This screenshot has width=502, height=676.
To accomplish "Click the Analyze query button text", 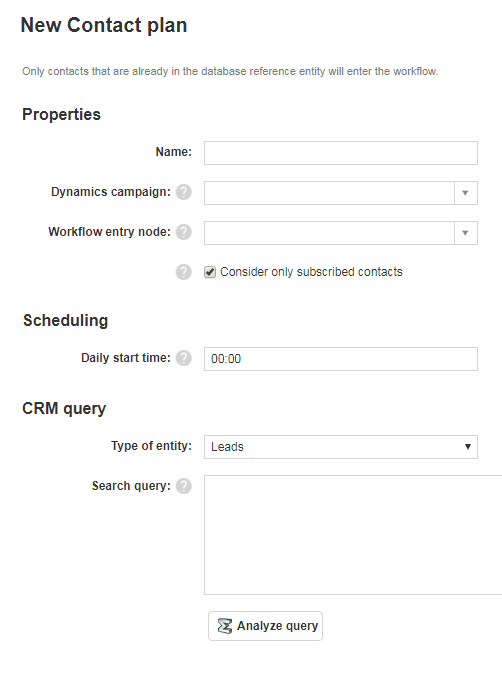I will pos(277,626).
